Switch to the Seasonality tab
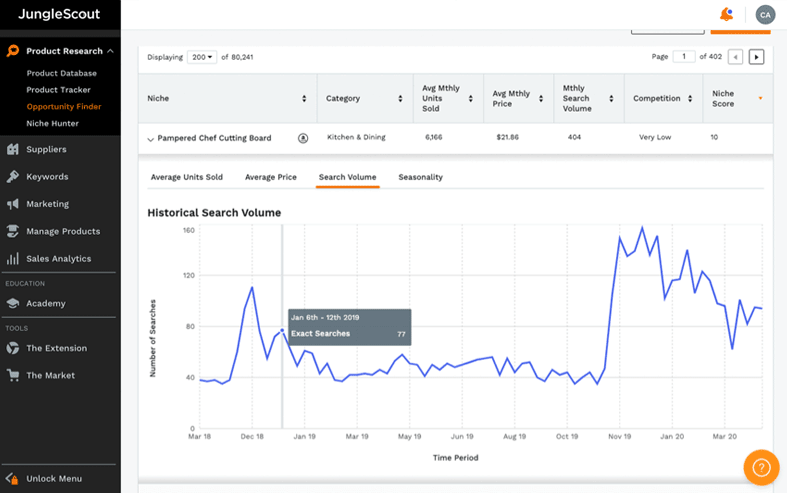The image size is (787, 493). click(420, 177)
